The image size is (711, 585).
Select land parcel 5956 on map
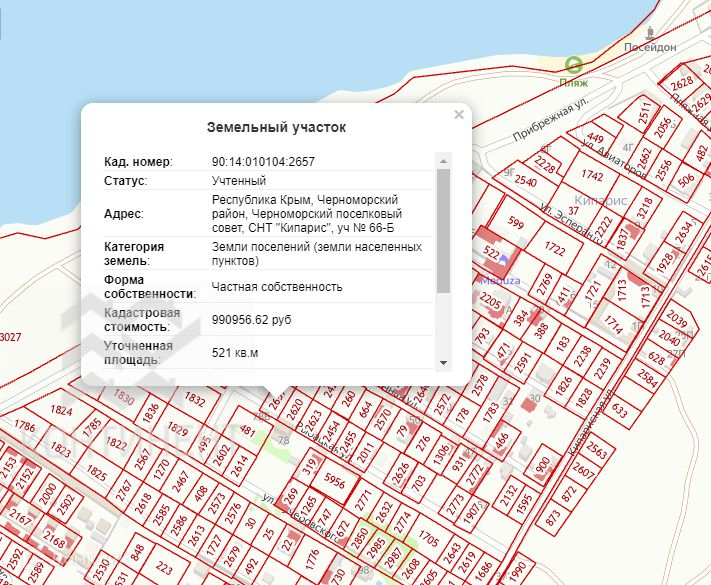[x=335, y=483]
